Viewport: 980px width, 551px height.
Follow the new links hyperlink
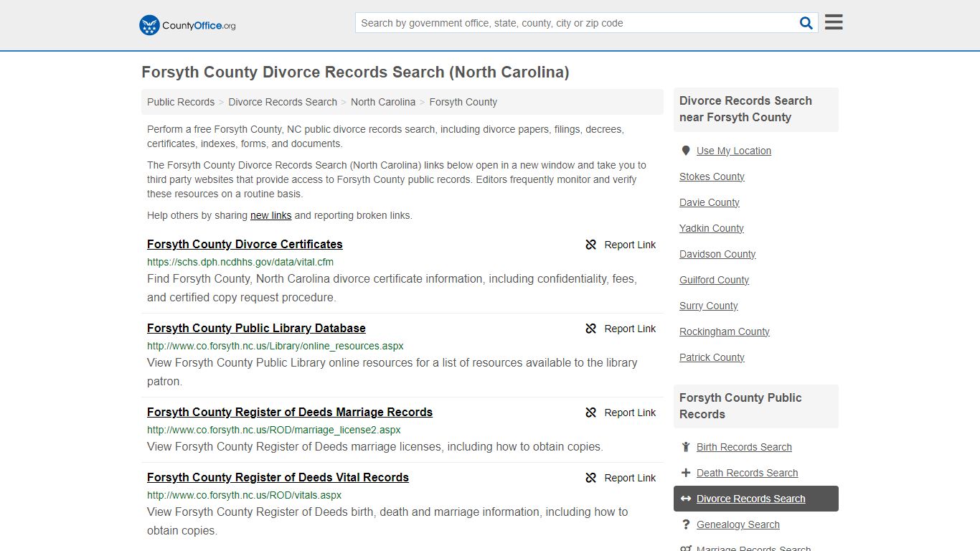270,215
